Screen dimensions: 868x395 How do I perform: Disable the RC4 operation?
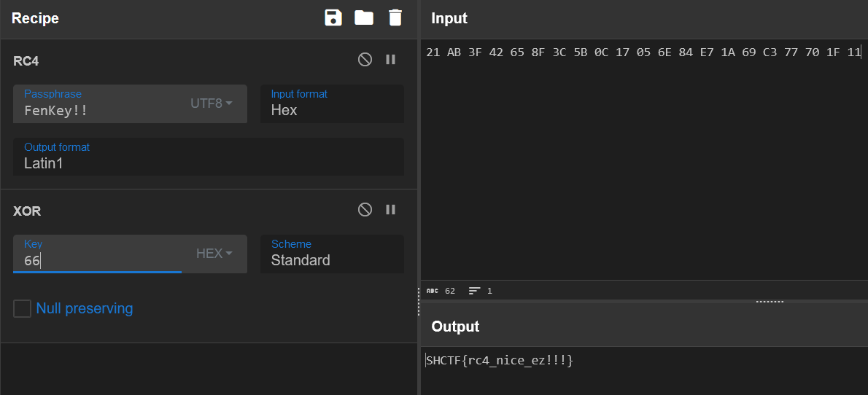pyautogui.click(x=365, y=59)
